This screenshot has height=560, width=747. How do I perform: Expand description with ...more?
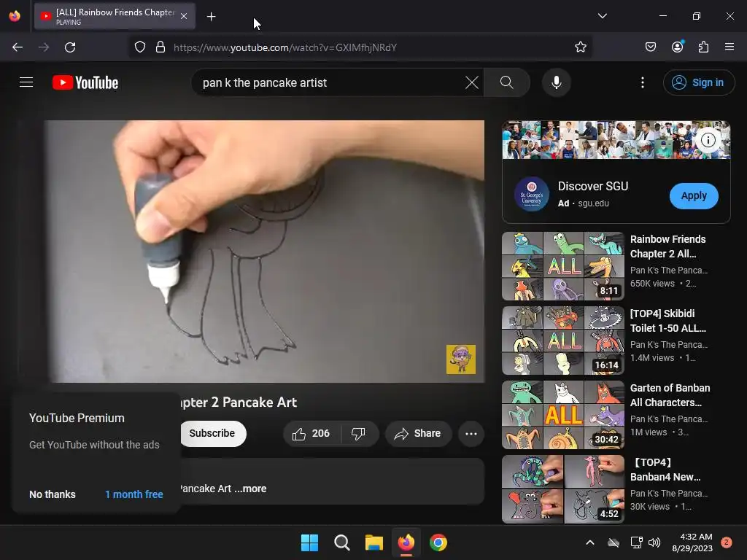250,489
